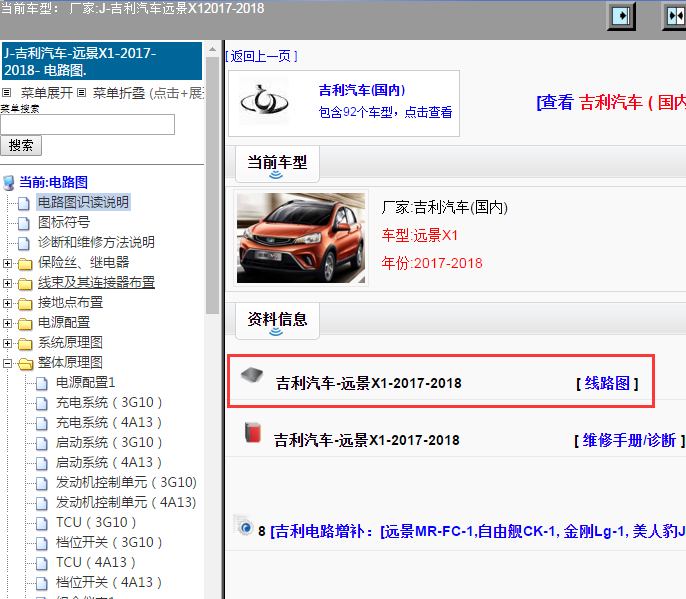The image size is (686, 599).
Task: Select 充电系统（4A13） in tree
Action: pyautogui.click(x=109, y=423)
